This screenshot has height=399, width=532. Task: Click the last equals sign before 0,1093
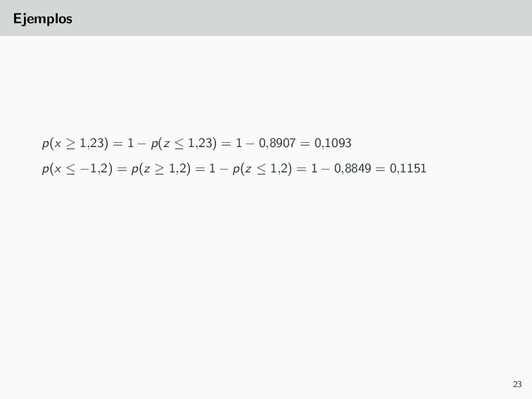[305, 144]
